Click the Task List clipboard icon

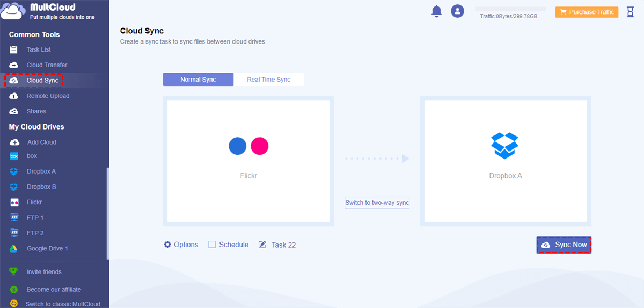14,49
